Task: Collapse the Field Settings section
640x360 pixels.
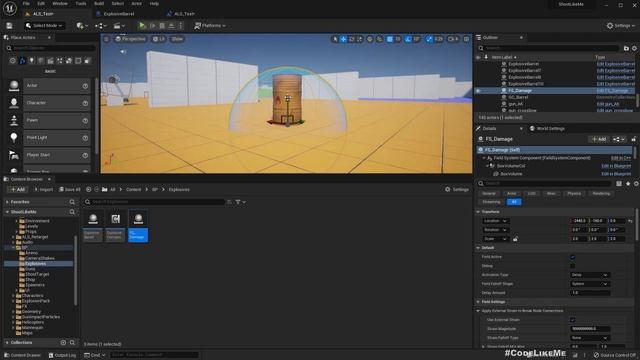Action: tap(478, 302)
